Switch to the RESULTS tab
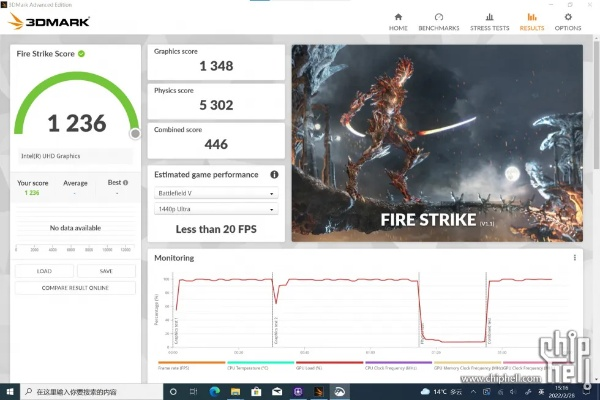 [x=531, y=21]
